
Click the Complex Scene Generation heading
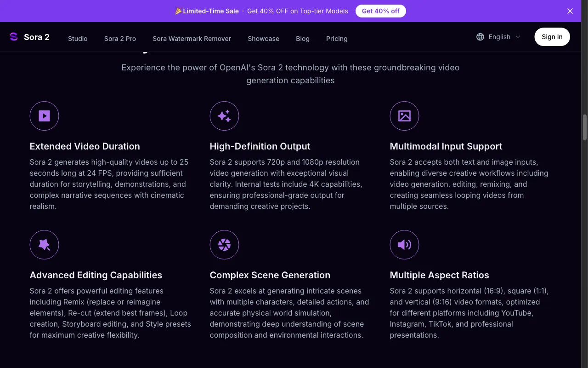pos(270,275)
